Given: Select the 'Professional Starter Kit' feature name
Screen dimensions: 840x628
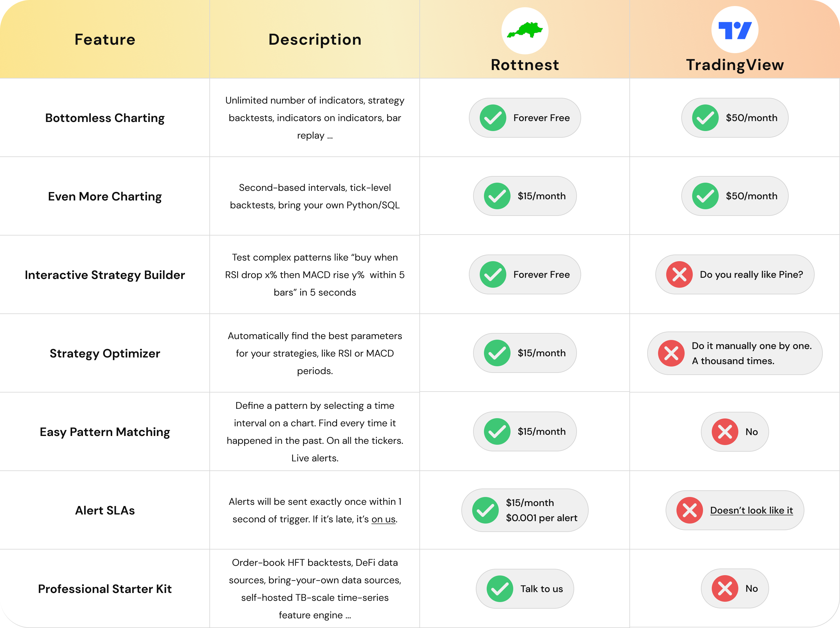Looking at the screenshot, I should (105, 588).
